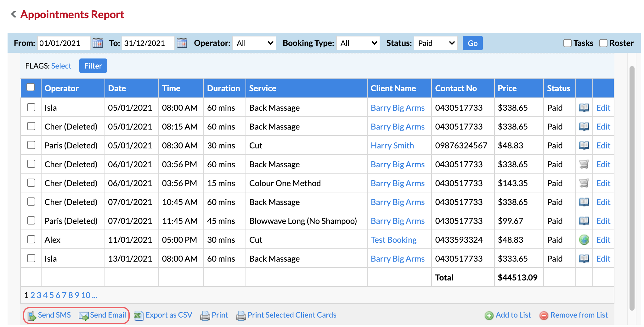Go back using the arrow beside Appointments Report
Viewport: 644px width, 327px height.
[x=14, y=14]
